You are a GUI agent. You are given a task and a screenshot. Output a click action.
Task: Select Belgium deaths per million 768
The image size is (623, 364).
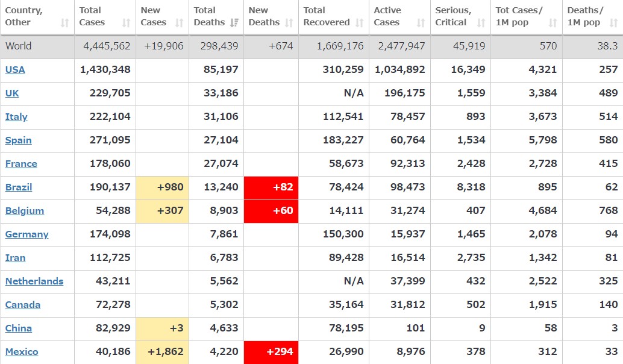click(x=609, y=210)
